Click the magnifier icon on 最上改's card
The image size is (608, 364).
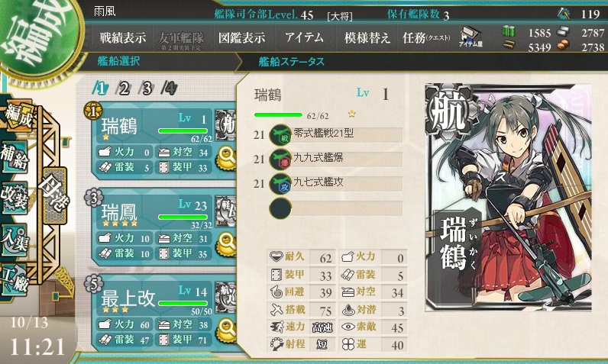tap(227, 330)
